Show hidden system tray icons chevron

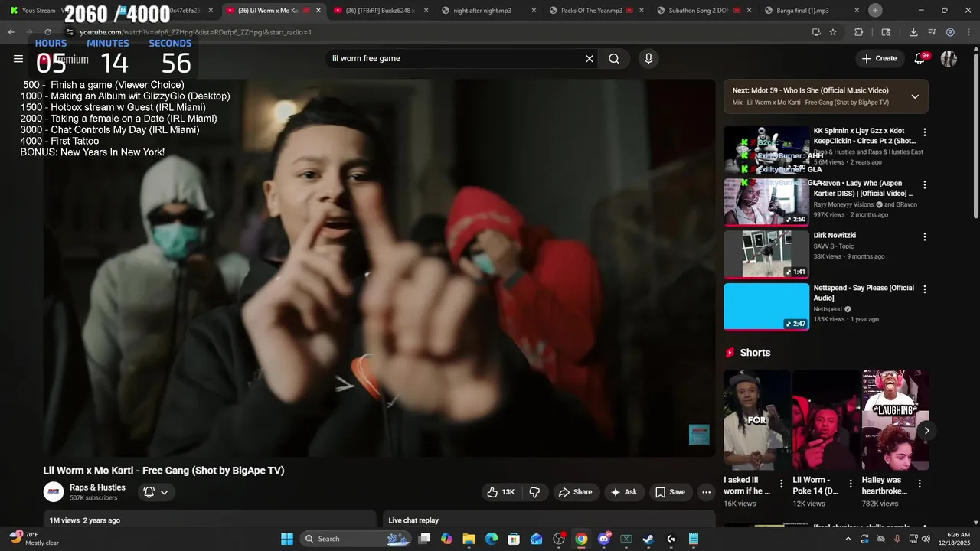847,539
